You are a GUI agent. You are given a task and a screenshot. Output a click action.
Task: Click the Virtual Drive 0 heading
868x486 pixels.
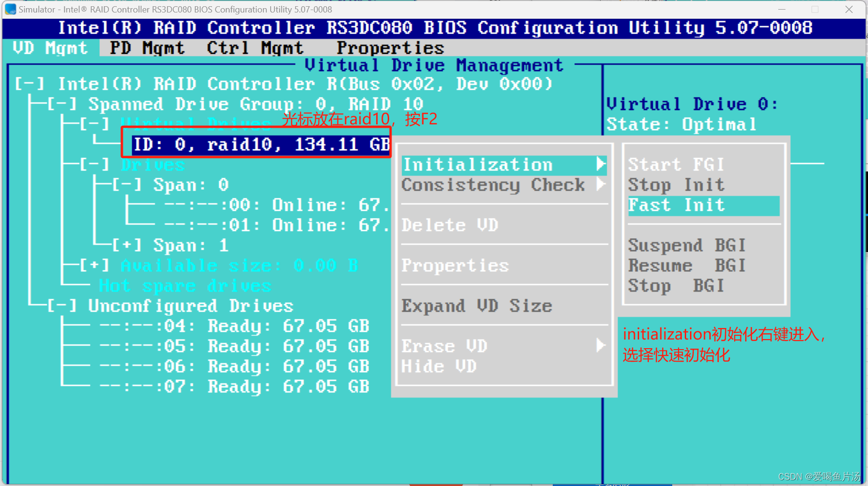click(692, 104)
